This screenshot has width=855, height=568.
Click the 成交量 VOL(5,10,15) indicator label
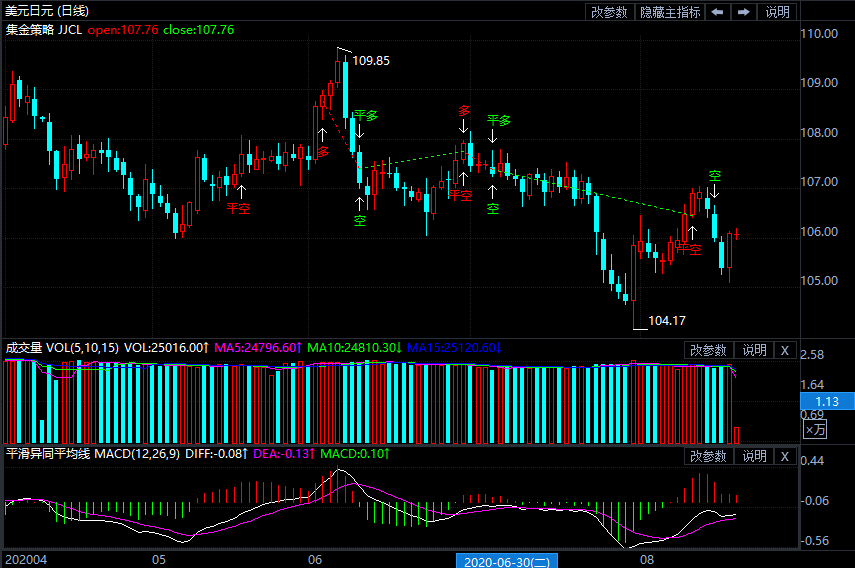coord(62,348)
